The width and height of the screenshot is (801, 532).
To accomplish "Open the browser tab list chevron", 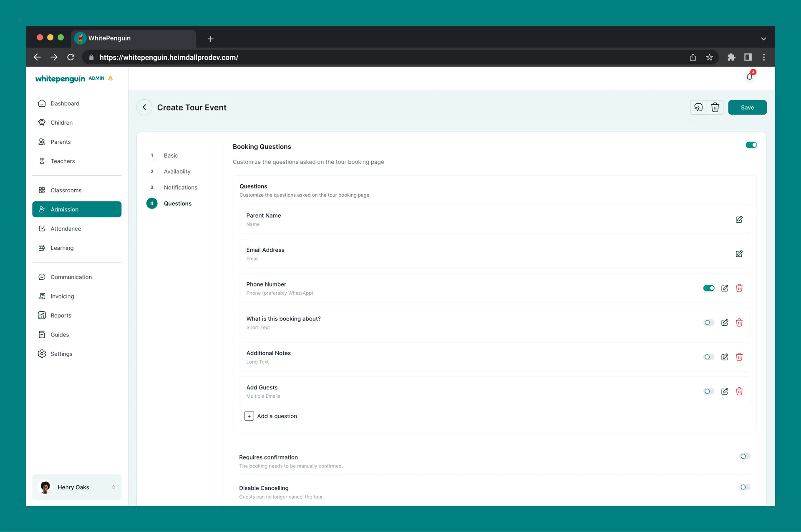I will coord(763,39).
